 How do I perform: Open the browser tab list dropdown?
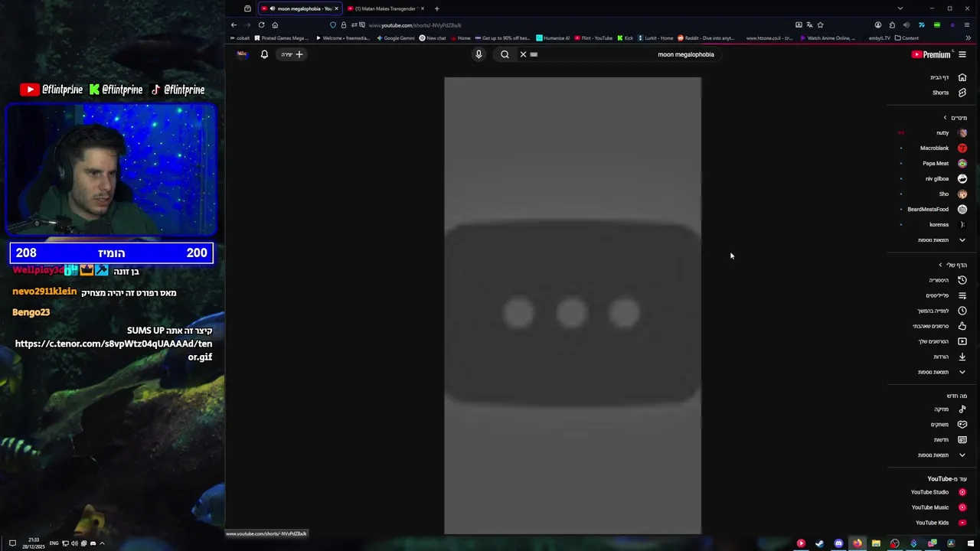tap(900, 8)
